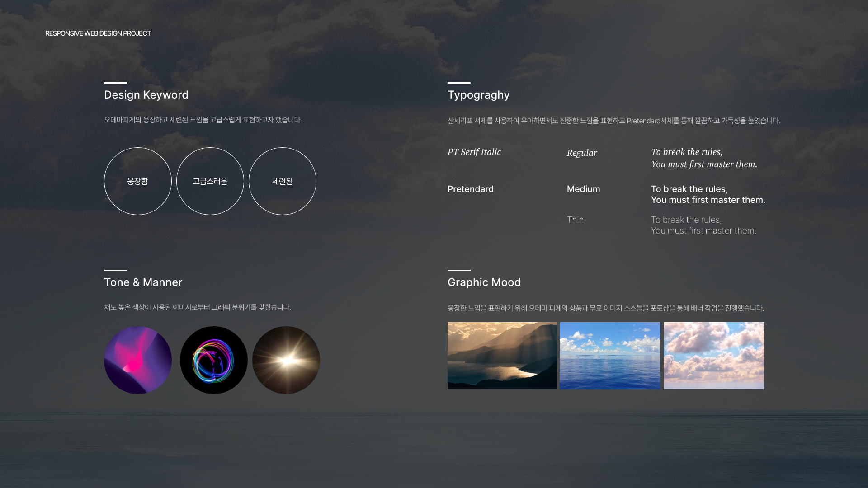Screen dimensions: 868x488
Task: Click the Graphic Mood heading
Action: 484,282
